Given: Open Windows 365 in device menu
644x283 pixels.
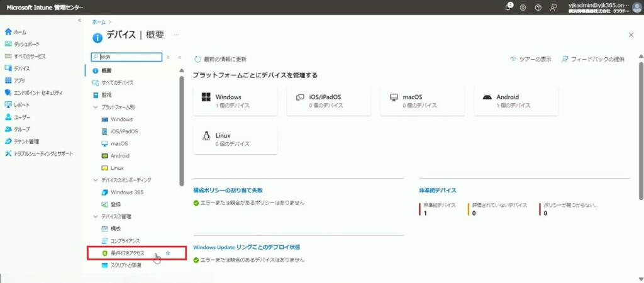Looking at the screenshot, I should coord(122,192).
